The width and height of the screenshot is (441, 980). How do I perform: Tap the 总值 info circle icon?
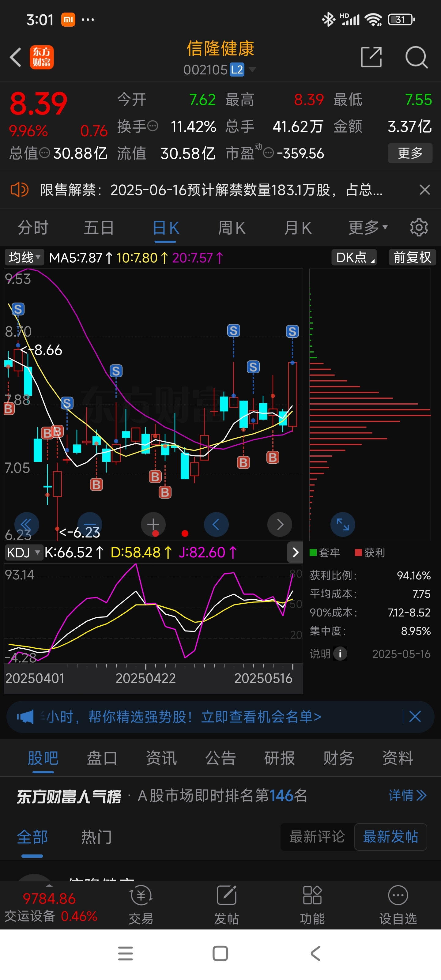point(44,153)
